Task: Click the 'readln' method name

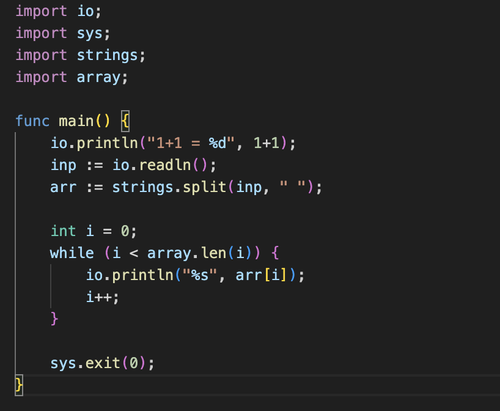Action: [165, 165]
